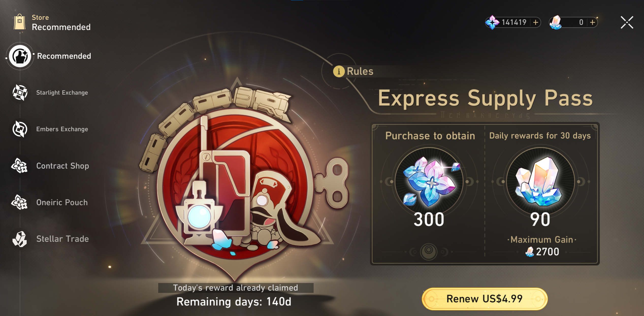The width and height of the screenshot is (644, 316).
Task: Switch to Stellar Trade tab
Action: (x=62, y=239)
